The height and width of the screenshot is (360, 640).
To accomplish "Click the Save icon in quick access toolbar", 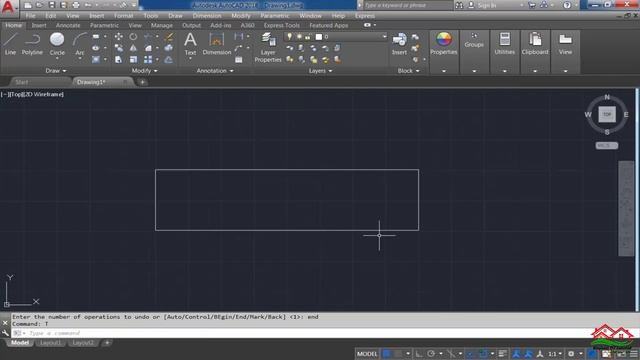I will [51, 5].
